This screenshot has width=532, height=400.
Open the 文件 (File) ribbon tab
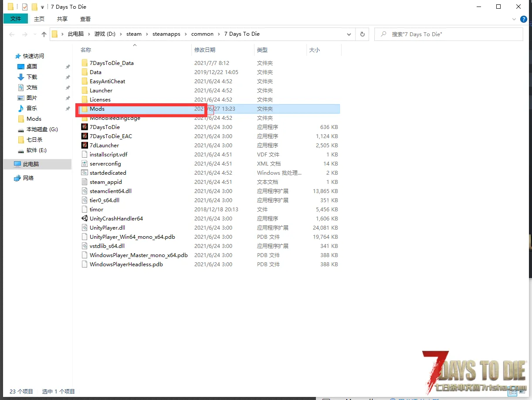[x=16, y=19]
